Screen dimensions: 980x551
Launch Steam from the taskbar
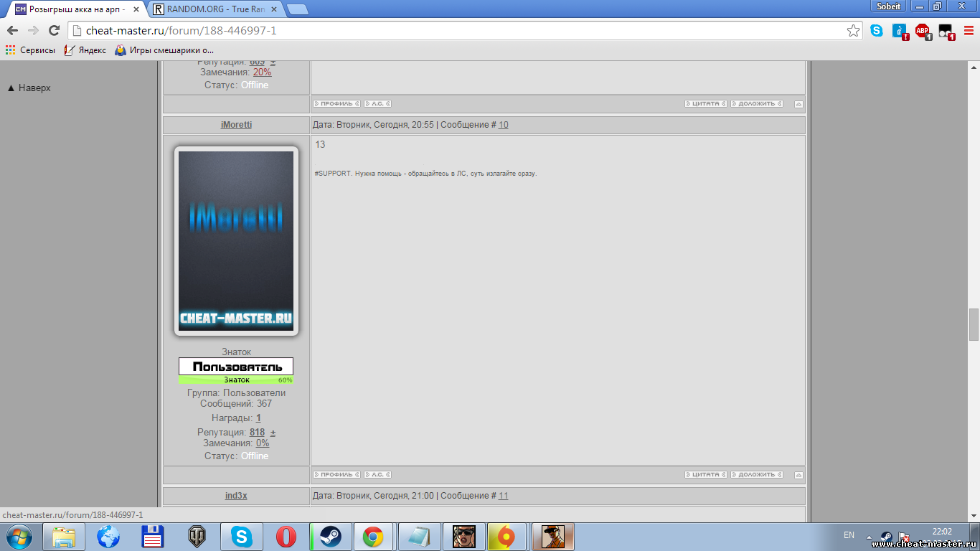330,537
